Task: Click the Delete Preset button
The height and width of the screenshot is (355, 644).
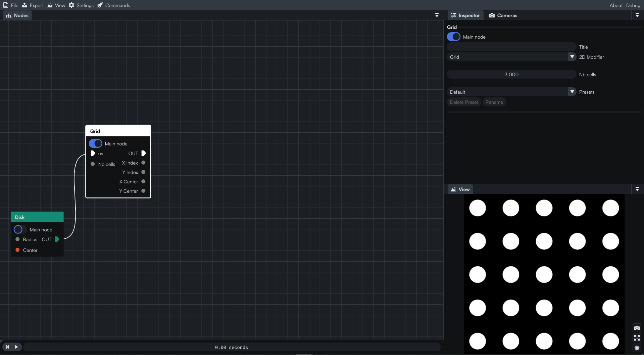Action: tap(464, 102)
